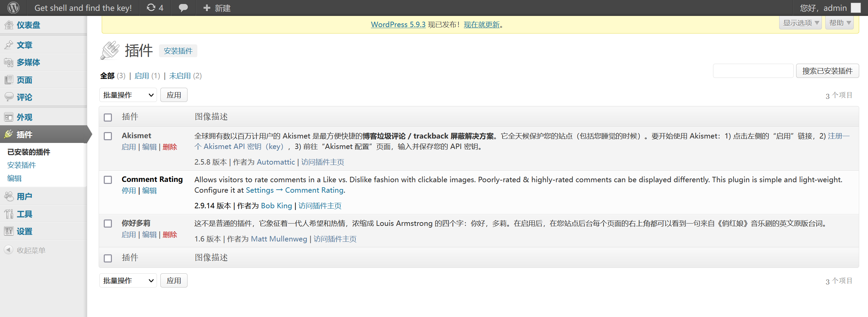Tick the select-all checkbox in the table footer
This screenshot has width=868, height=317.
(108, 258)
